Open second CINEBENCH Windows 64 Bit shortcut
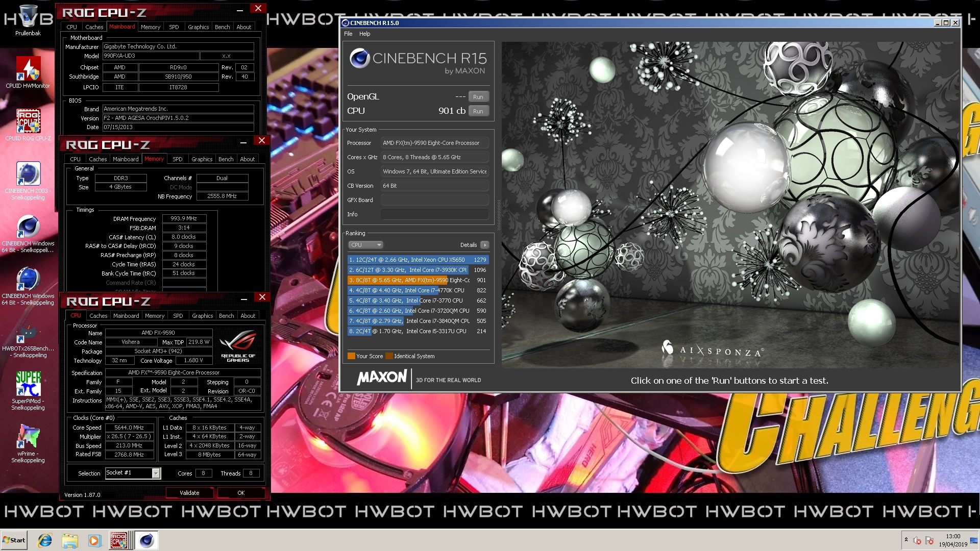The height and width of the screenshot is (551, 980). (28, 286)
